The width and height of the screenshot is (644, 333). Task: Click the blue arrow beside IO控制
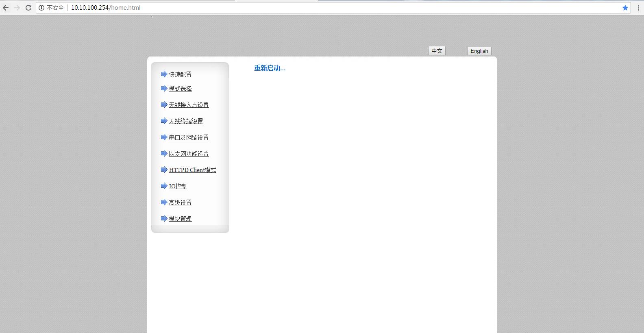point(164,186)
